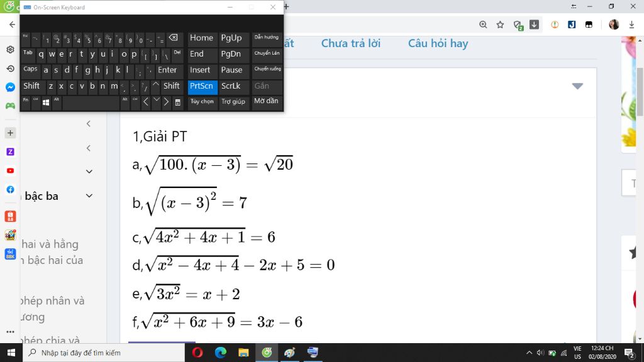The height and width of the screenshot is (362, 644).
Task: Go back with the browser back arrow
Action: click(x=12, y=25)
